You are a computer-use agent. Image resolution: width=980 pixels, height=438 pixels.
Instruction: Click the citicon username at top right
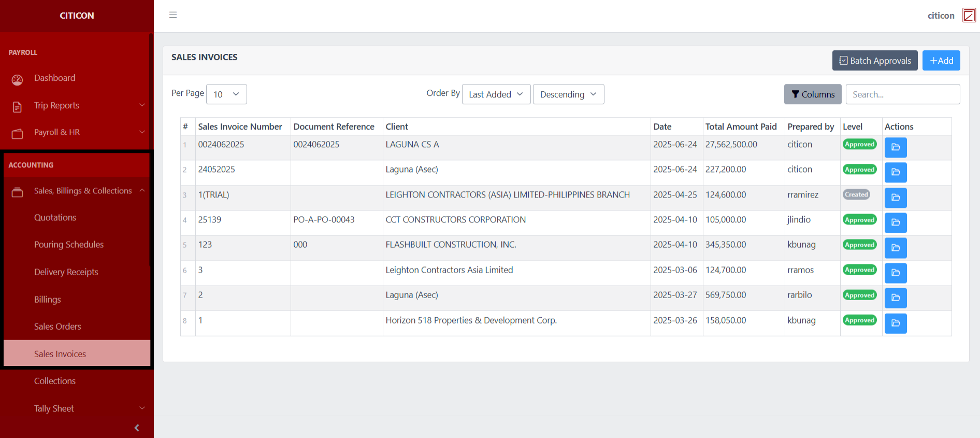coord(941,16)
